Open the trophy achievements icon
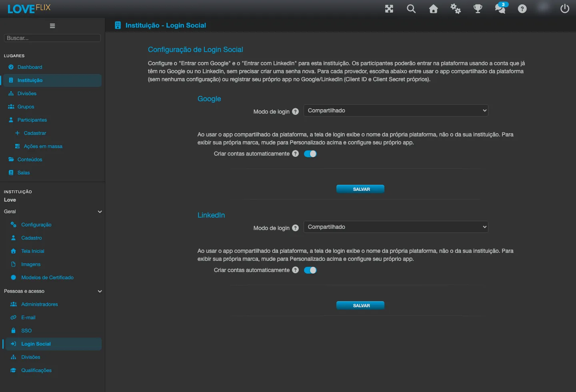This screenshot has height=392, width=576. 478,9
